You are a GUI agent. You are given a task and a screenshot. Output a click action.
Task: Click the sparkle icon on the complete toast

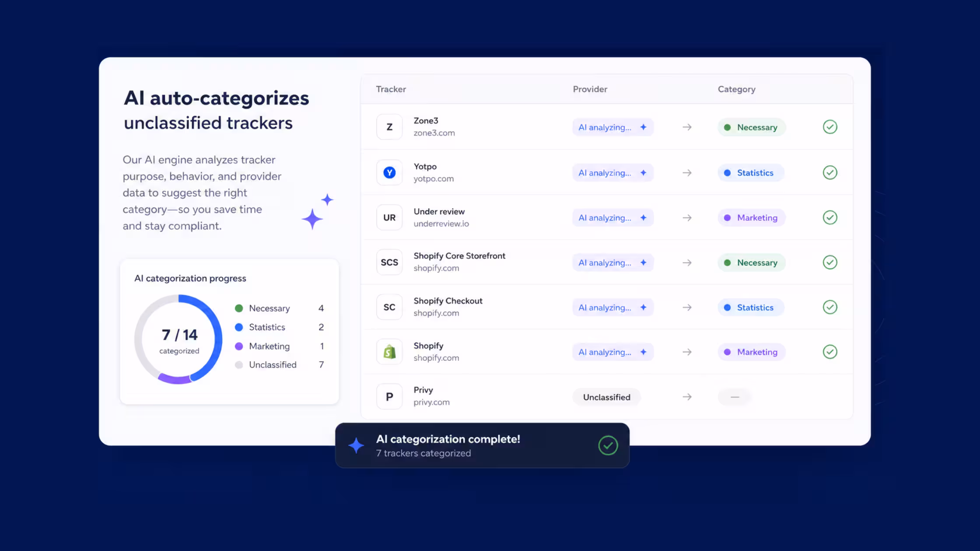coord(356,446)
